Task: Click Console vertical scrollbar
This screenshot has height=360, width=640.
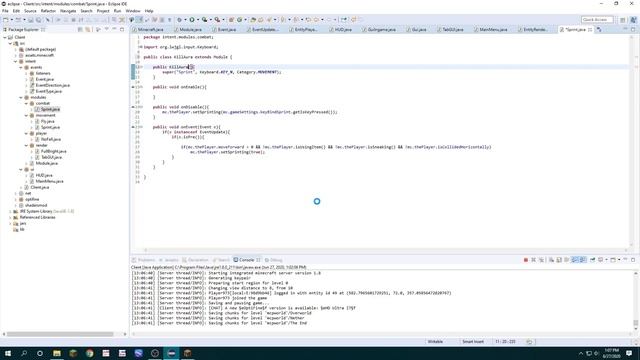Action: point(636,323)
